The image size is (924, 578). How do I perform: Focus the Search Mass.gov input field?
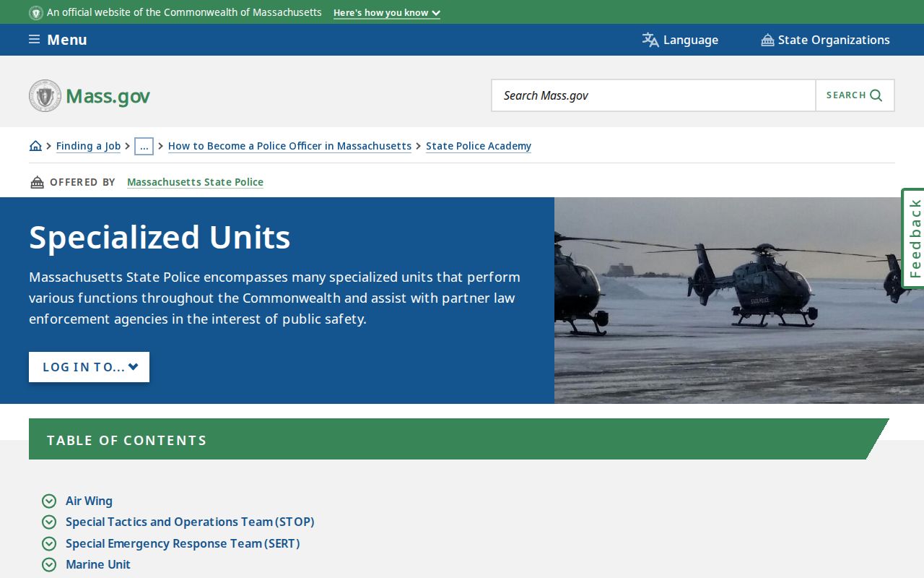(653, 95)
